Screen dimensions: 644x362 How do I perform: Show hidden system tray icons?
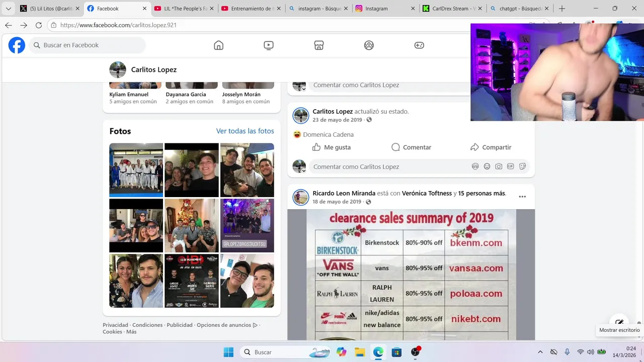pos(540,352)
